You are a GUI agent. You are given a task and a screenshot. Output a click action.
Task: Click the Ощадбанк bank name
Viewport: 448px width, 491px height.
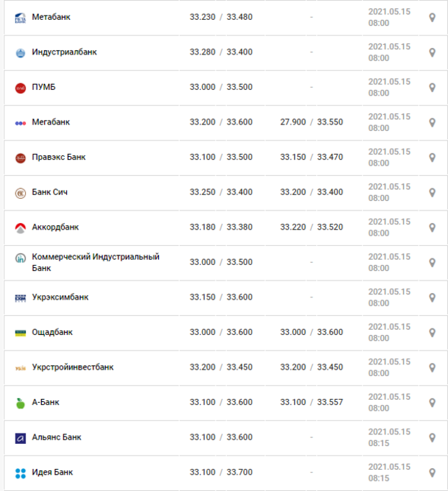(52, 332)
